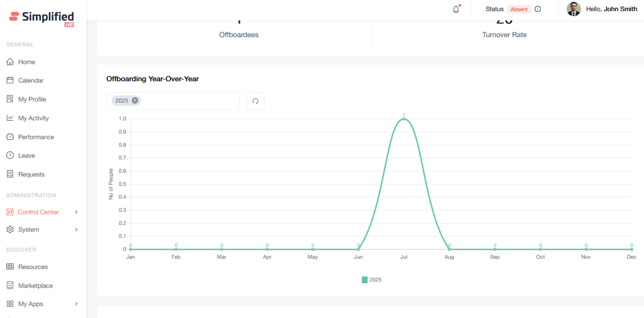This screenshot has height=318, width=644.
Task: Click the Calendar icon in sidebar
Action: coord(10,80)
